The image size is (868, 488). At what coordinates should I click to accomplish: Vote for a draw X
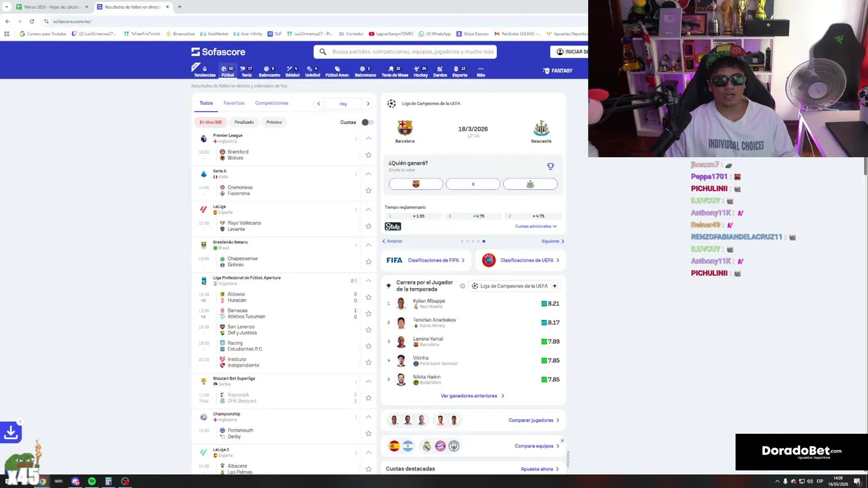pos(473,184)
